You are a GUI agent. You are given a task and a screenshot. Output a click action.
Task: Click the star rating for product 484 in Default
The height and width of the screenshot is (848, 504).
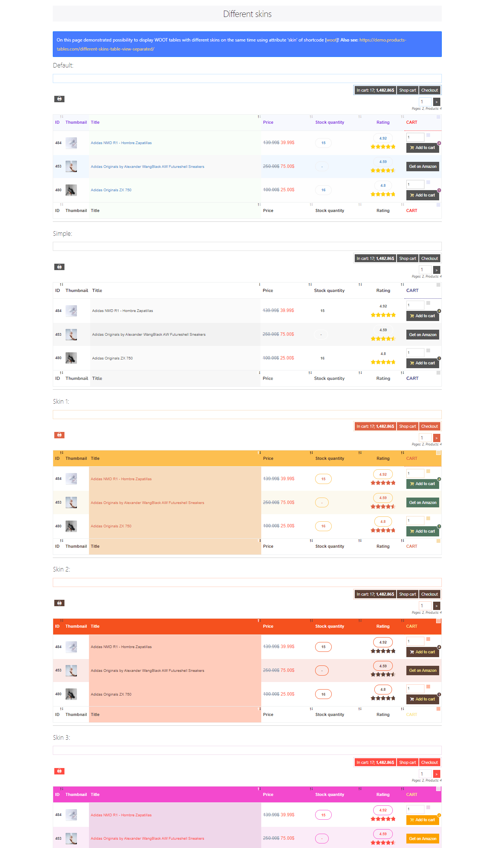383,147
